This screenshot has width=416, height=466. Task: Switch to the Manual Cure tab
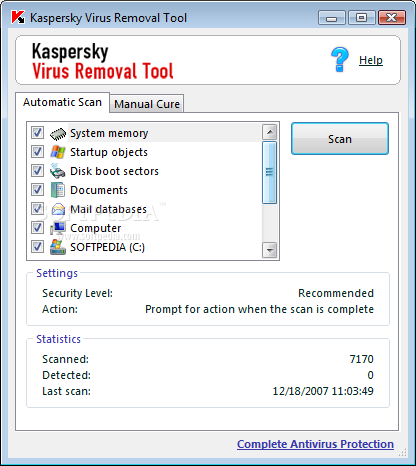click(147, 104)
